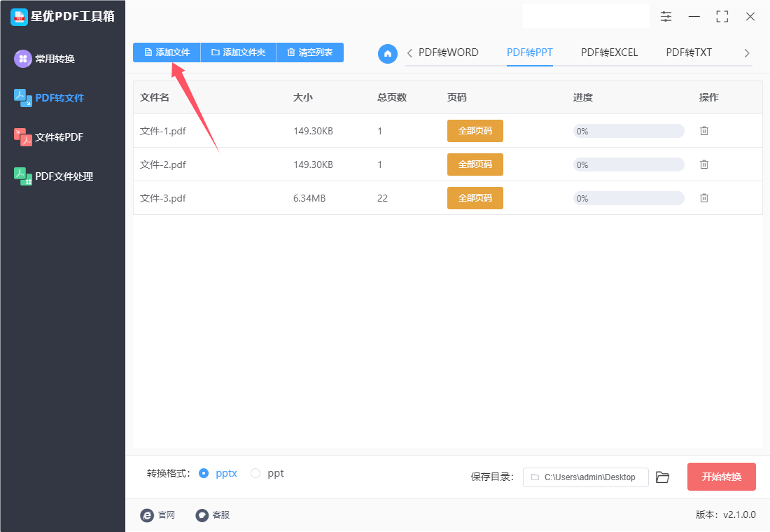Minimize the window with the title bar dash
This screenshot has width=770, height=532.
[x=694, y=17]
